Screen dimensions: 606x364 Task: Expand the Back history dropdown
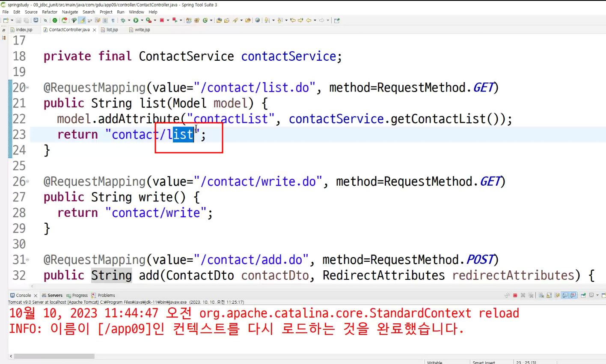pyautogui.click(x=315, y=20)
